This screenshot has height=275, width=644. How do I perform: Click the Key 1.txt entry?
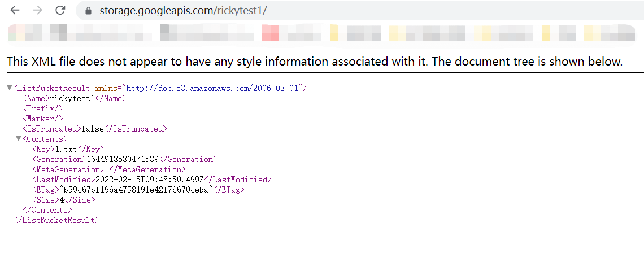click(x=68, y=149)
